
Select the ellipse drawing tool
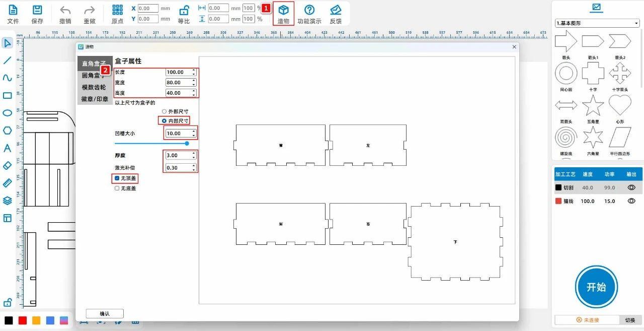pyautogui.click(x=7, y=113)
